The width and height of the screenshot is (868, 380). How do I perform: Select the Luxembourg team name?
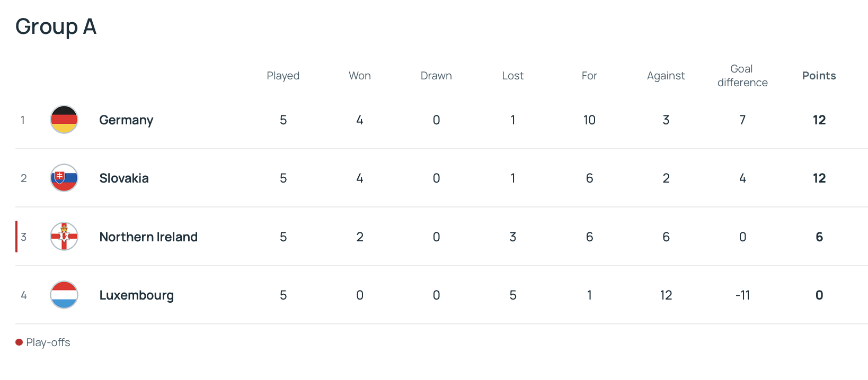[137, 295]
